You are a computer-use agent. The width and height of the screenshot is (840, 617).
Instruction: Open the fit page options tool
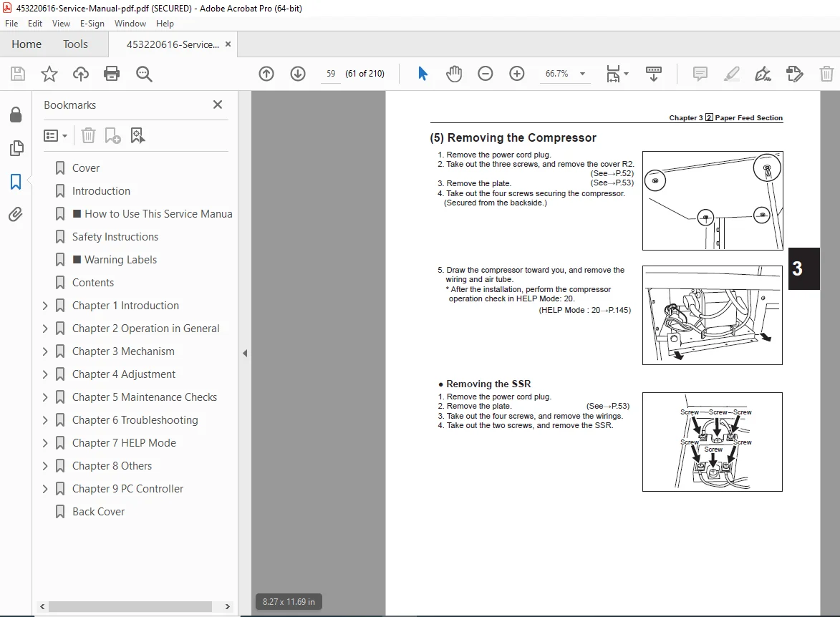[617, 74]
